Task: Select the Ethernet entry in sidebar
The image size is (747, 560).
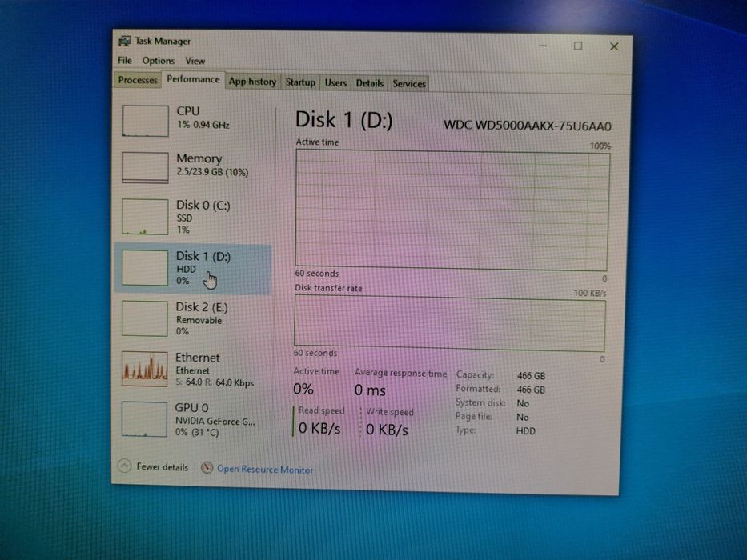Action: 193,370
